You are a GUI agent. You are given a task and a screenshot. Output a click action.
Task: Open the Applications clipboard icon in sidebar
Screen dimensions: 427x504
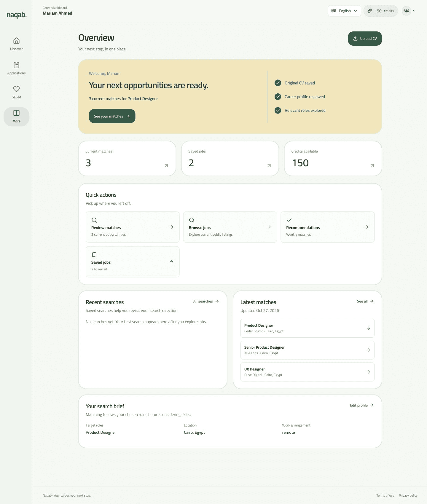pos(16,65)
